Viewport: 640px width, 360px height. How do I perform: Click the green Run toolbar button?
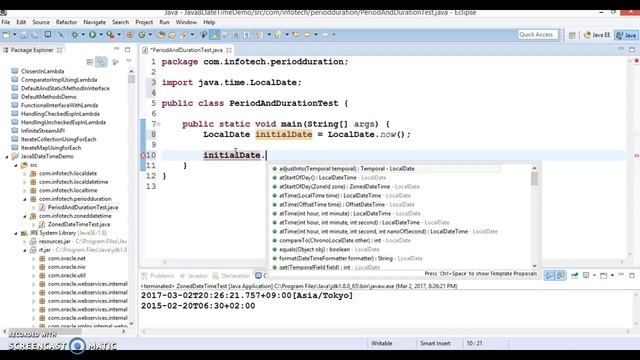(92, 35)
